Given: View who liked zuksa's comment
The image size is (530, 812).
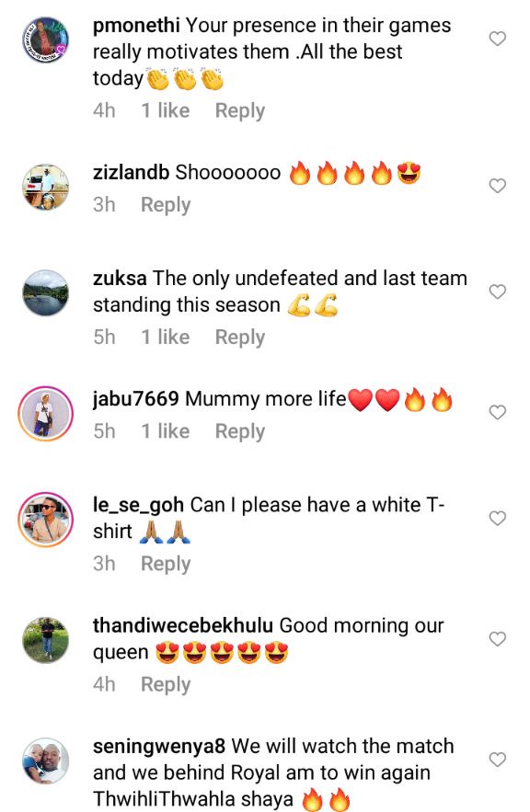Looking at the screenshot, I should 166,337.
